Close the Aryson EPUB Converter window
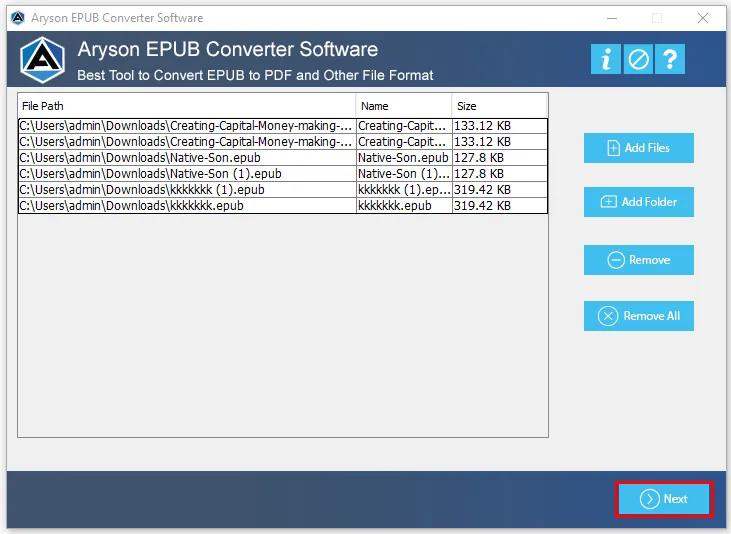This screenshot has height=534, width=731. click(x=703, y=18)
